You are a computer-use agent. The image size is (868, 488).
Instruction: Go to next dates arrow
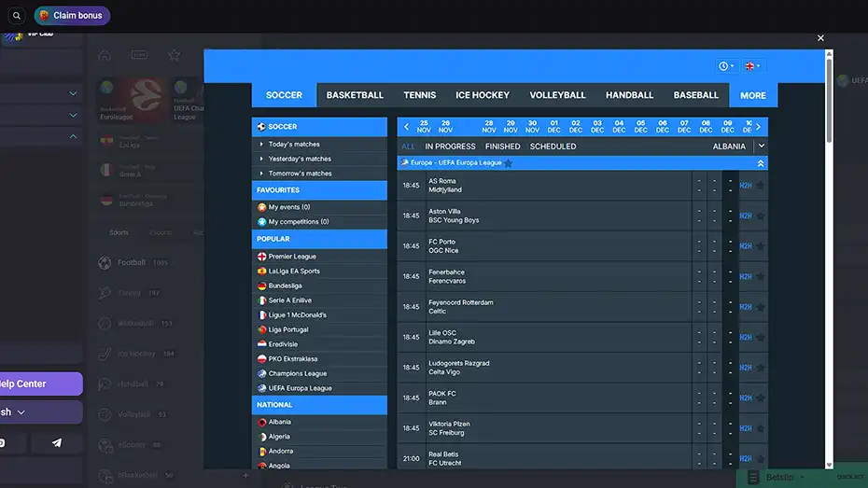pos(759,127)
